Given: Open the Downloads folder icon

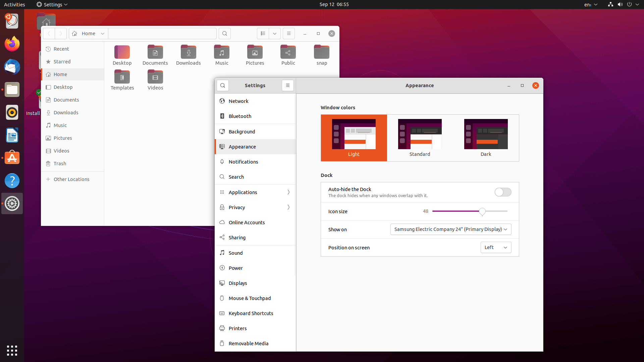Looking at the screenshot, I should (x=189, y=53).
